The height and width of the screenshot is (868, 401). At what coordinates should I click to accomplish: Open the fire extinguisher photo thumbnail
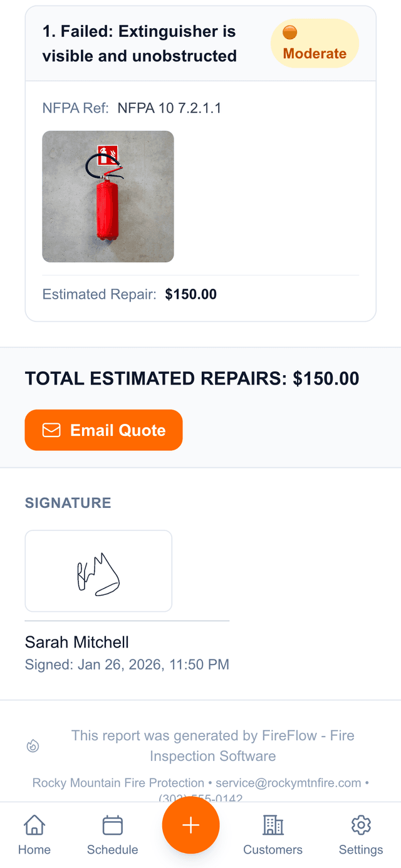(x=108, y=197)
